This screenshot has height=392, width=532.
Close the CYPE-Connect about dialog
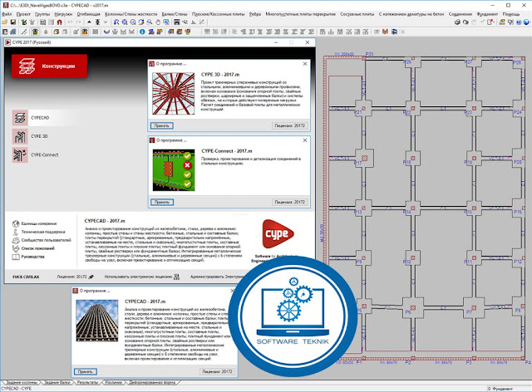305,140
